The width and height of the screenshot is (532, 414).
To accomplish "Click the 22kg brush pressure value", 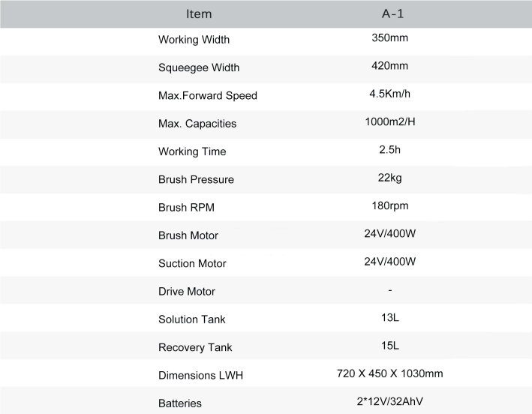I will (389, 178).
